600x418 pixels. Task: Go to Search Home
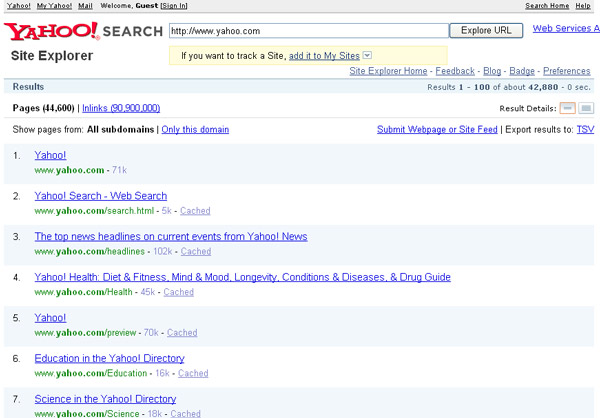[547, 6]
